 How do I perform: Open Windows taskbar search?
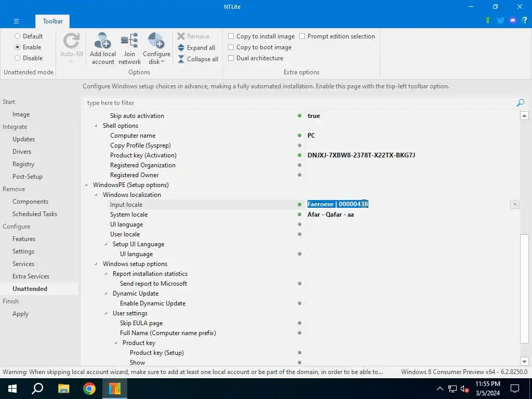pos(37,389)
